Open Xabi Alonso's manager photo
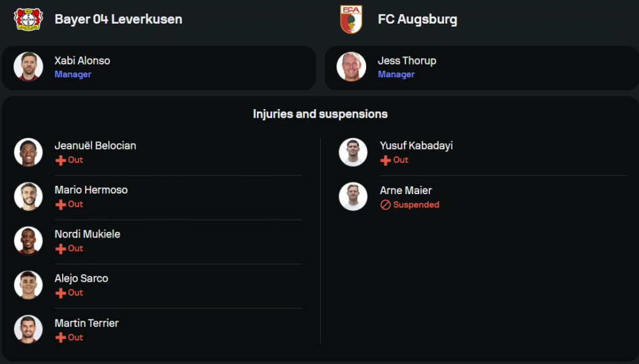Screen dimensions: 639x364 click(28, 67)
